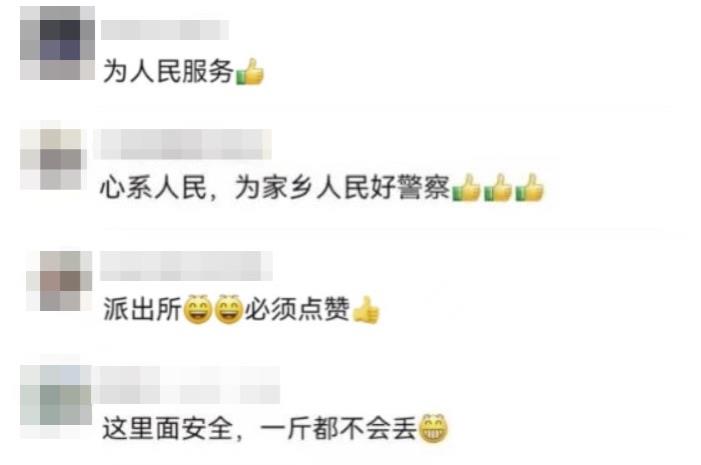Click the blurred username above 为人民服务
701x465 pixels.
click(165, 30)
